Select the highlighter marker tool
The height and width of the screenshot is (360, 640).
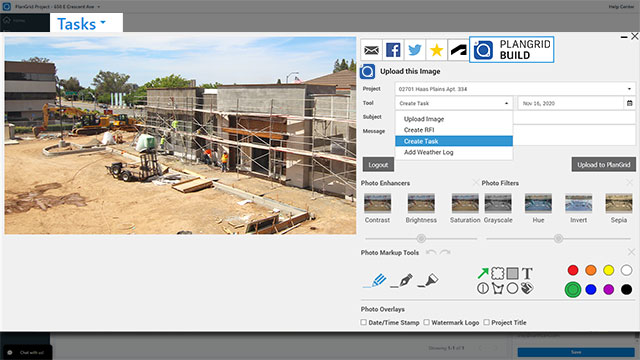pos(428,281)
